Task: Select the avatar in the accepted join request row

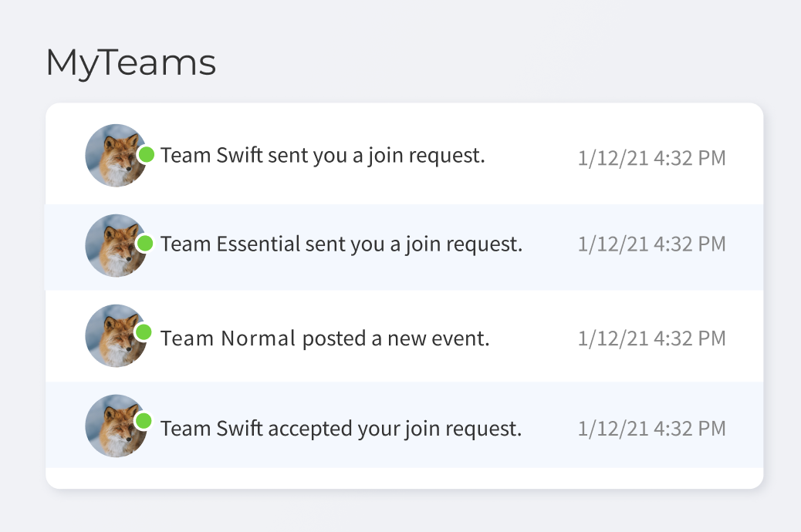Action: click(x=114, y=426)
